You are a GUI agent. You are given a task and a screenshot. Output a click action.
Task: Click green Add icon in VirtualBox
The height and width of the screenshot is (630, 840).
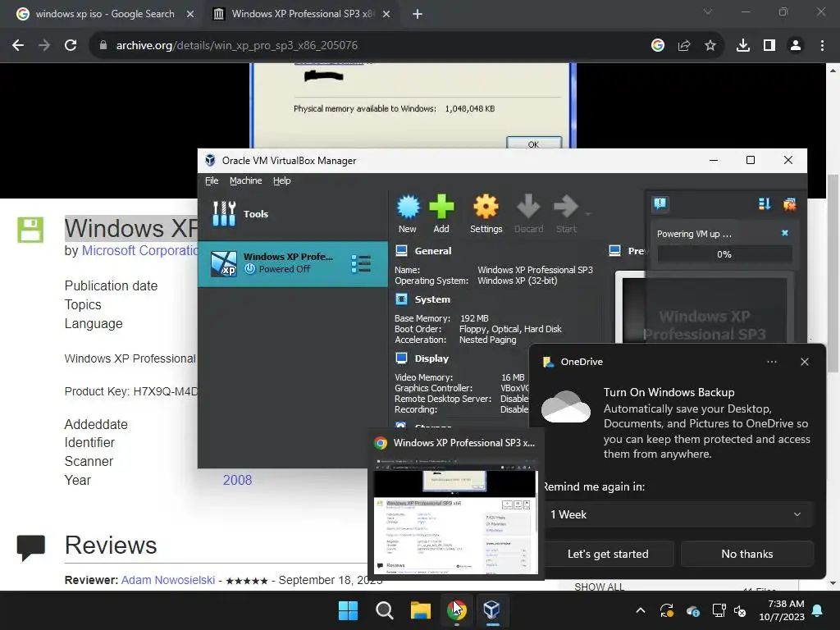[441, 214]
